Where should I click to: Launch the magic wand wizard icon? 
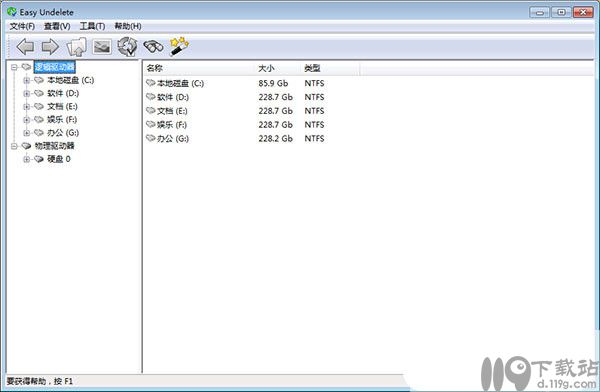179,46
